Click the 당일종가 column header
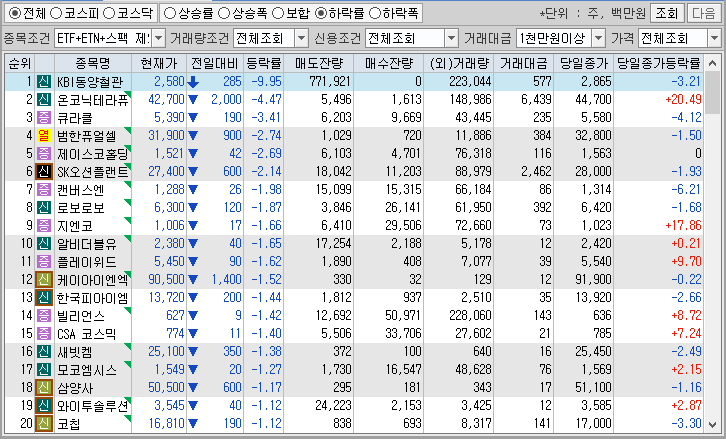 583,63
